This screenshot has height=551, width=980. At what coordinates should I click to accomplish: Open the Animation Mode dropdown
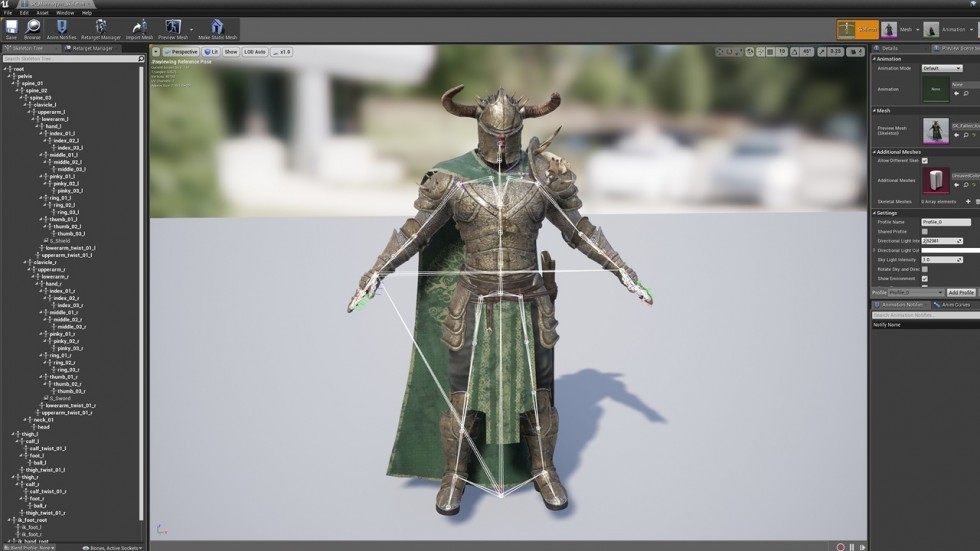click(x=942, y=68)
